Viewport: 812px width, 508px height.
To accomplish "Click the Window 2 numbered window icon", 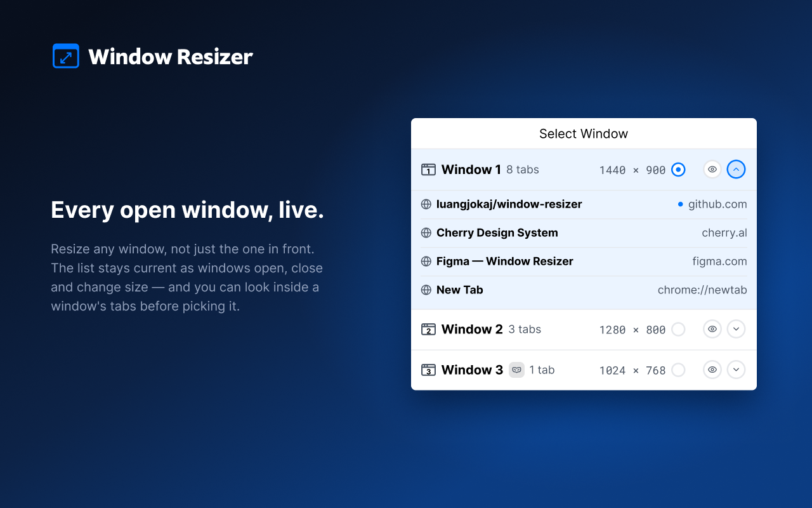I will pos(428,329).
